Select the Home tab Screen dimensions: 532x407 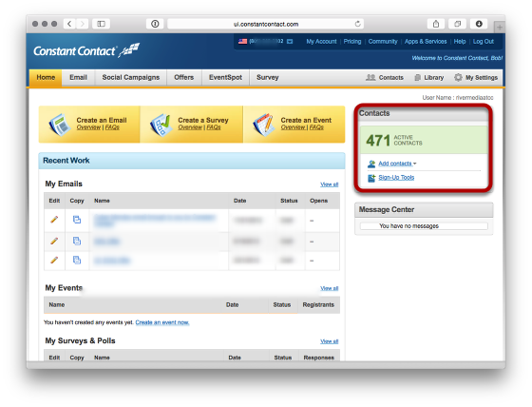click(46, 77)
